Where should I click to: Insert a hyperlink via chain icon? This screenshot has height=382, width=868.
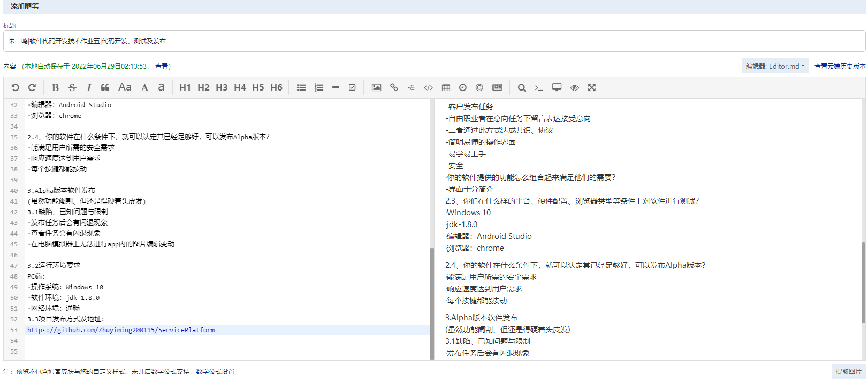pos(394,87)
